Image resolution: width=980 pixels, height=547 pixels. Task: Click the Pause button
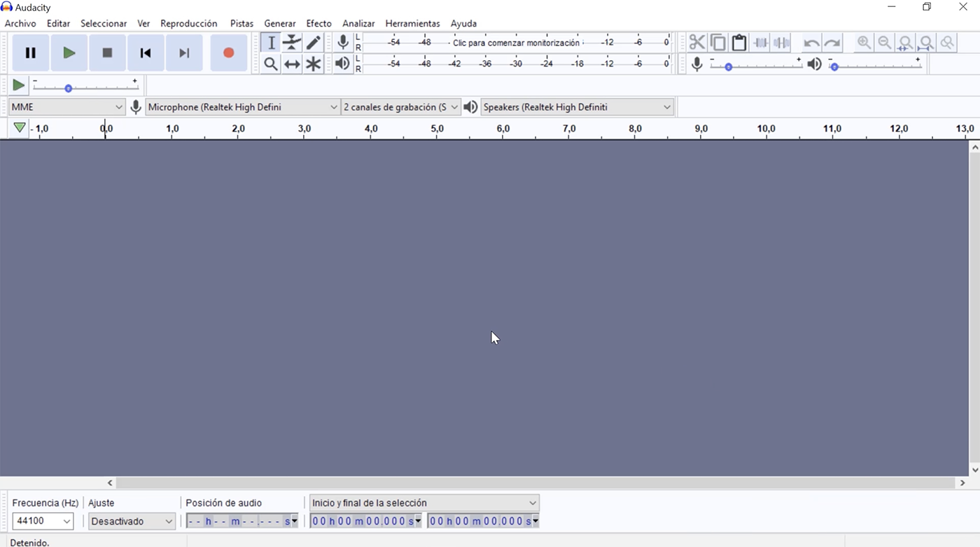coord(30,52)
